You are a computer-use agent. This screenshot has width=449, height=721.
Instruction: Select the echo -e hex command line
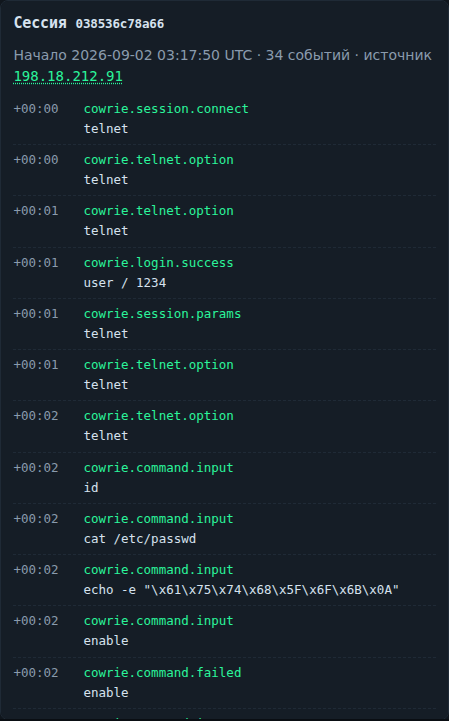click(241, 589)
